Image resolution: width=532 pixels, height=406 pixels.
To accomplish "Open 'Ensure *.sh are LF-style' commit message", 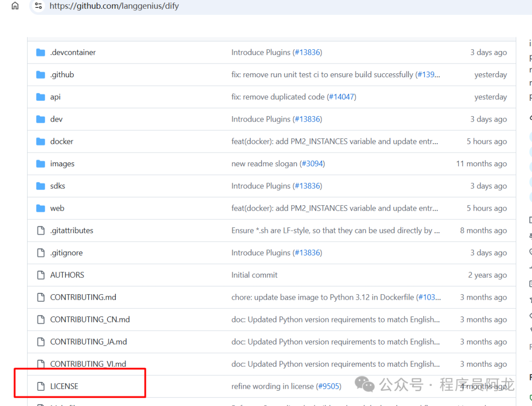I will coord(335,230).
